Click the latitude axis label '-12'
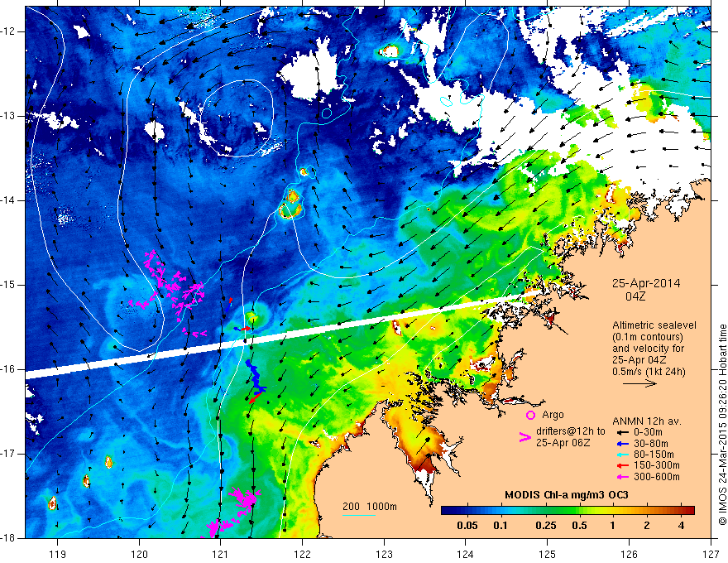This screenshot has height=563, width=728. (8, 31)
